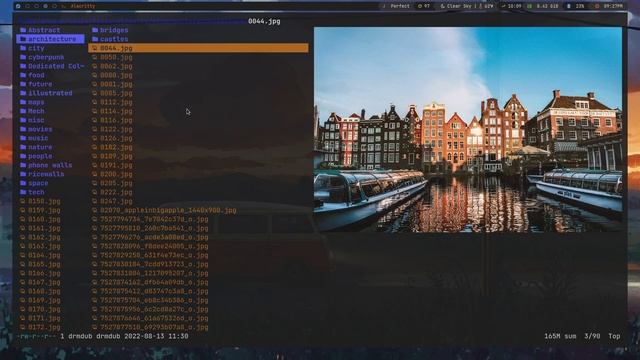Click the image icon beside 0112.jpg
Image resolution: width=640 pixels, height=360 pixels.
(95, 102)
